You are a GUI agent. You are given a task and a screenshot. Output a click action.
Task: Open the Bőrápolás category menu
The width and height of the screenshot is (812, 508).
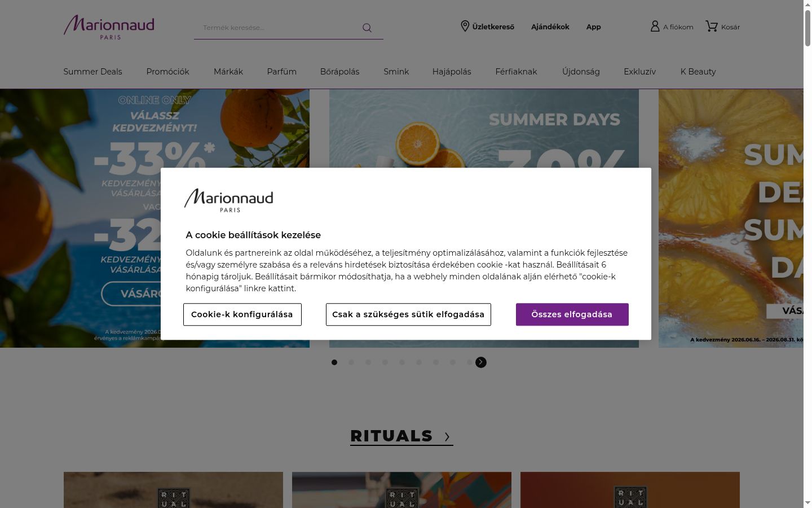339,72
